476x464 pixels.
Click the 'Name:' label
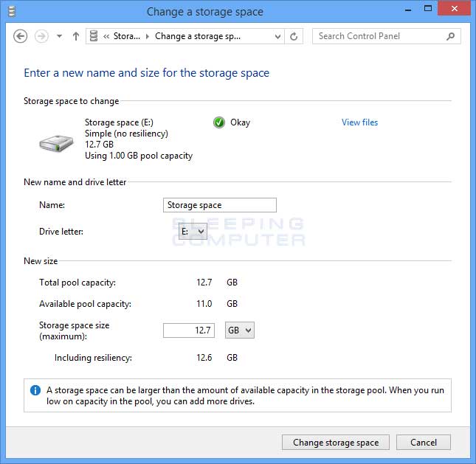(52, 205)
